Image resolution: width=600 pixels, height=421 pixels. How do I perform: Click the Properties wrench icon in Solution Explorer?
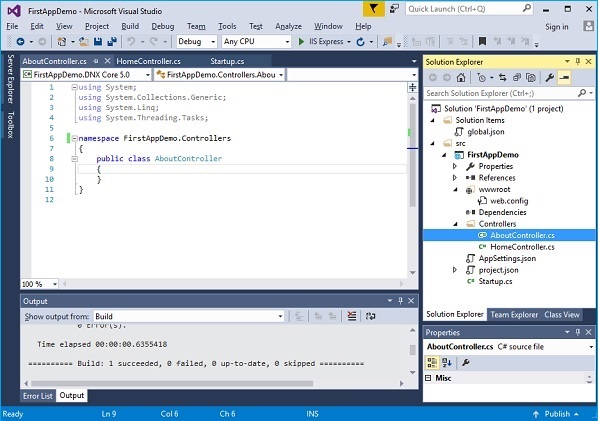coord(550,77)
